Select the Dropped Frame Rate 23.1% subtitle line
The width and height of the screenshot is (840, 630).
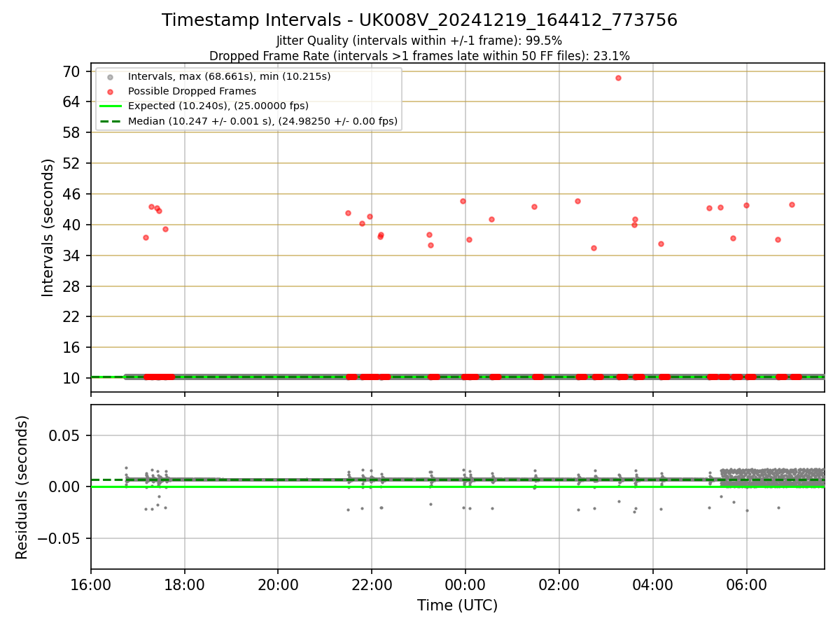point(419,56)
